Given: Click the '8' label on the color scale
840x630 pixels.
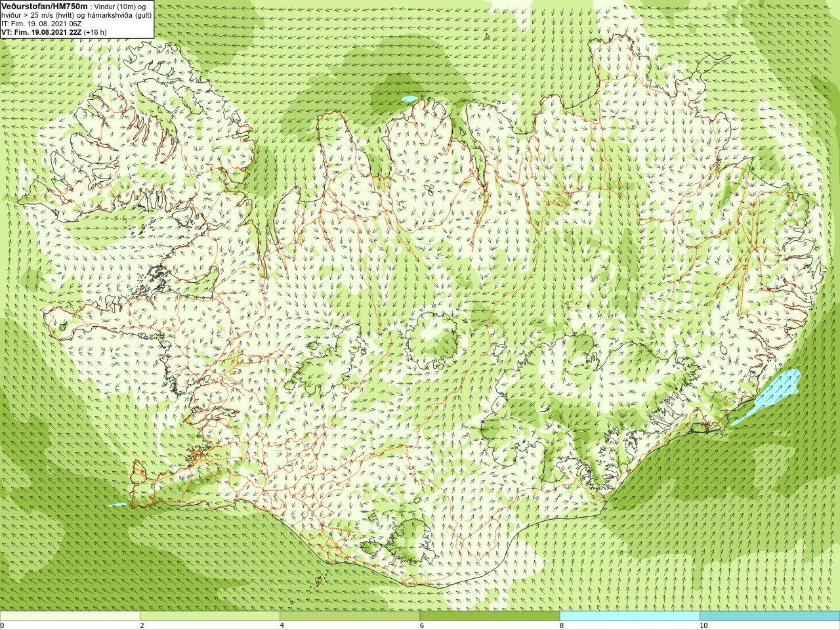Looking at the screenshot, I should [x=561, y=625].
